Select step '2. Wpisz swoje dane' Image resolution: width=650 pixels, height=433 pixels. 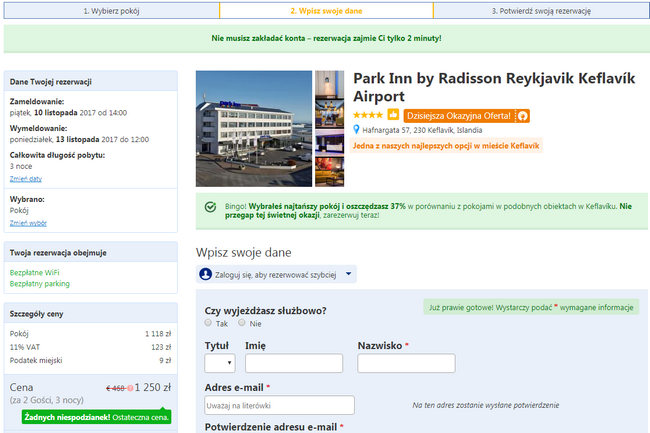tap(326, 11)
